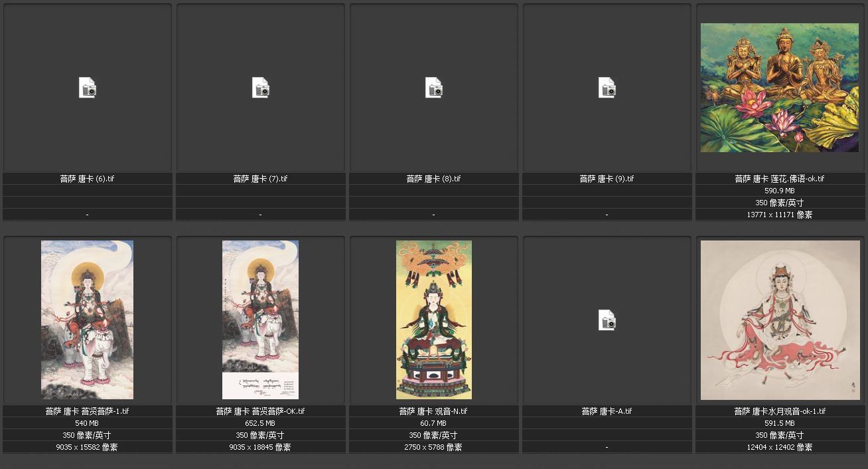Click placeholder icon for 菩萨 唐卡 (6).tif
868x469 pixels.
pyautogui.click(x=88, y=88)
